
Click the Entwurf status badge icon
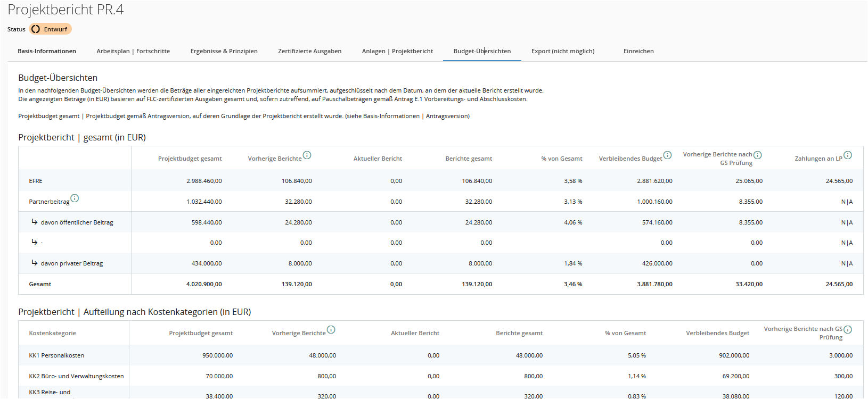(x=36, y=29)
